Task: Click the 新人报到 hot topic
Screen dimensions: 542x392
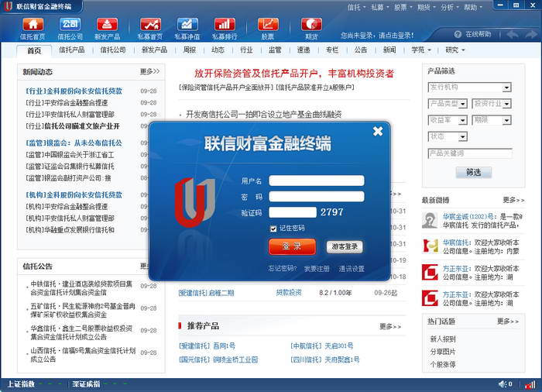Action: 443,339
